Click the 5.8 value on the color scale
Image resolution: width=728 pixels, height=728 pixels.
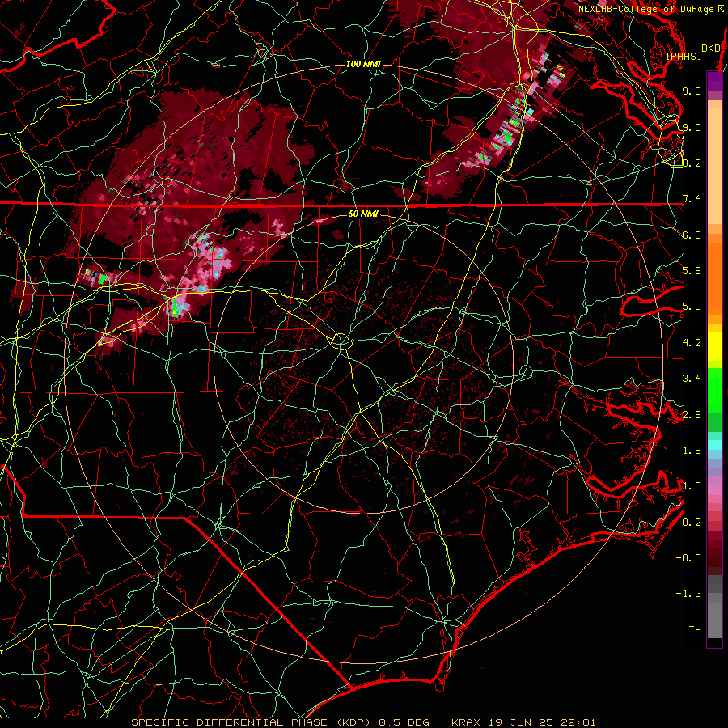pyautogui.click(x=692, y=271)
